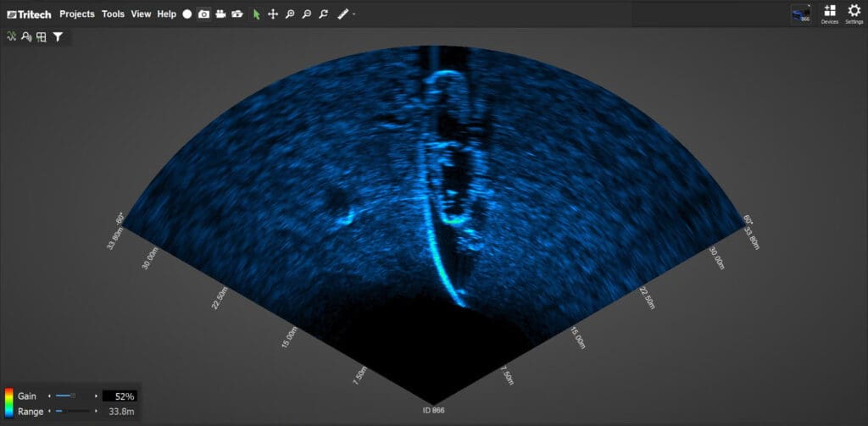Open Settings via the gear button

pyautogui.click(x=854, y=14)
